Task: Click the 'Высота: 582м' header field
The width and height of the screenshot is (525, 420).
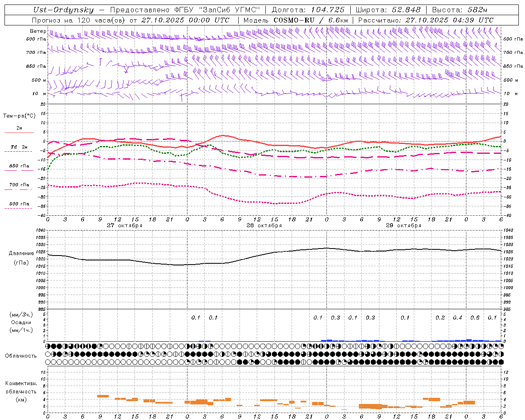Action: pyautogui.click(x=460, y=10)
